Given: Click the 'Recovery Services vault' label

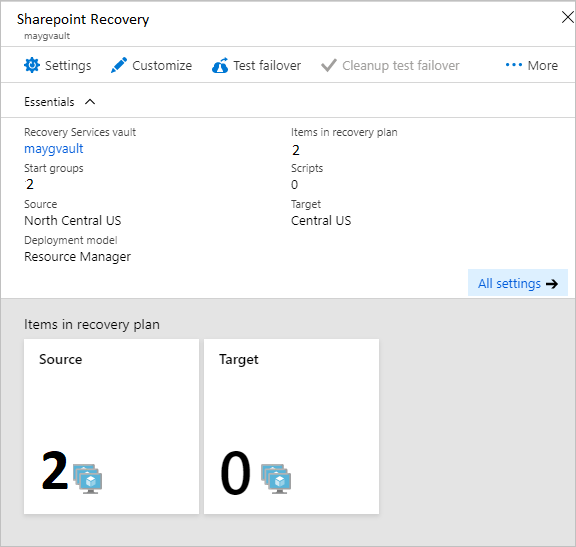Looking at the screenshot, I should point(80,132).
